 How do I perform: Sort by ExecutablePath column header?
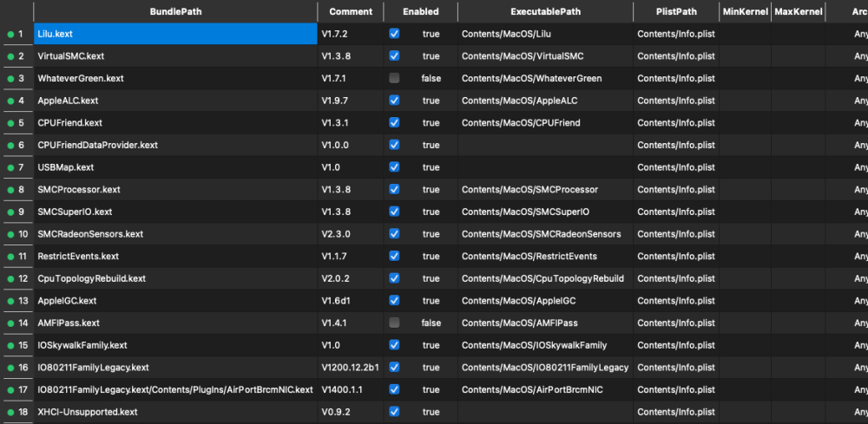(x=545, y=11)
